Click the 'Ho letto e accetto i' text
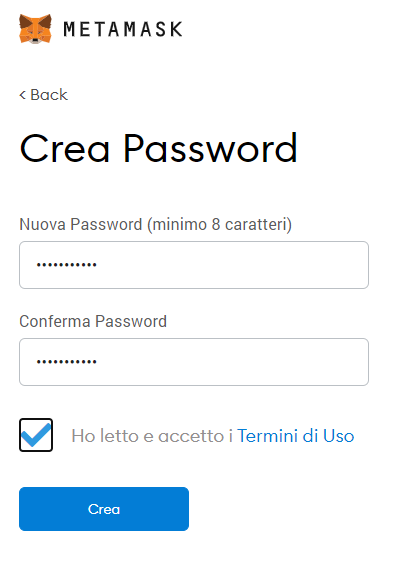The width and height of the screenshot is (414, 564). 152,436
